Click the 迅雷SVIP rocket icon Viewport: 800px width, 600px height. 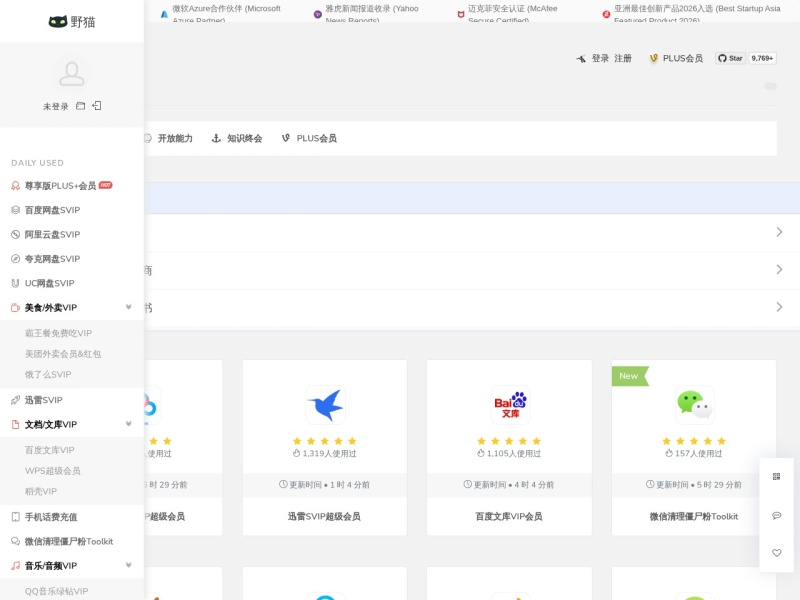pos(15,400)
